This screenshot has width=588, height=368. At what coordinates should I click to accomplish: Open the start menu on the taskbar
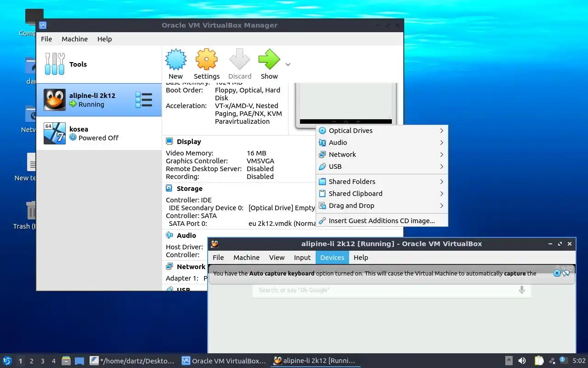point(7,361)
